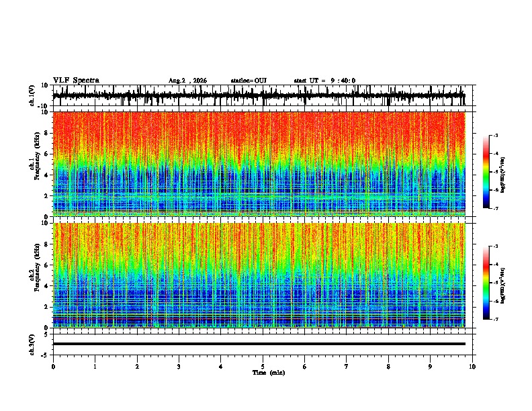Click tick label "9" on the Time axis
The image size is (532, 411).
(x=430, y=367)
